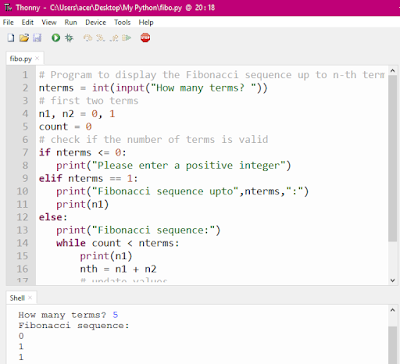Viewport: 400px width, 364px height.
Task: Click line number 7 in the gutter
Action: [x=25, y=152]
